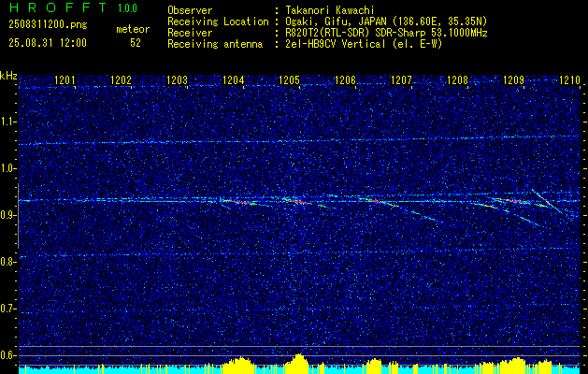Click the 1203 time marker
588x374 pixels.
pos(177,79)
